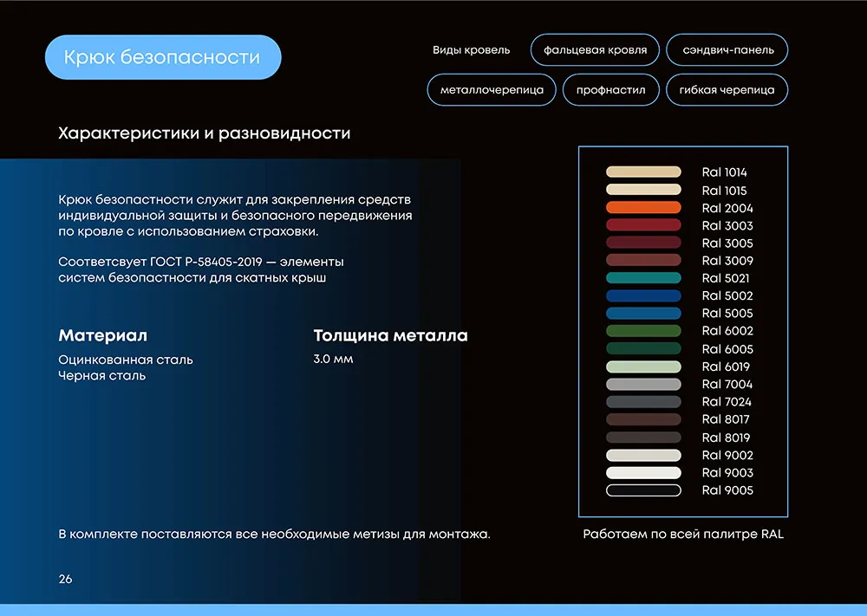Select the teal Ral 5021 swatch
Screen dimensions: 867x616
pos(643,278)
